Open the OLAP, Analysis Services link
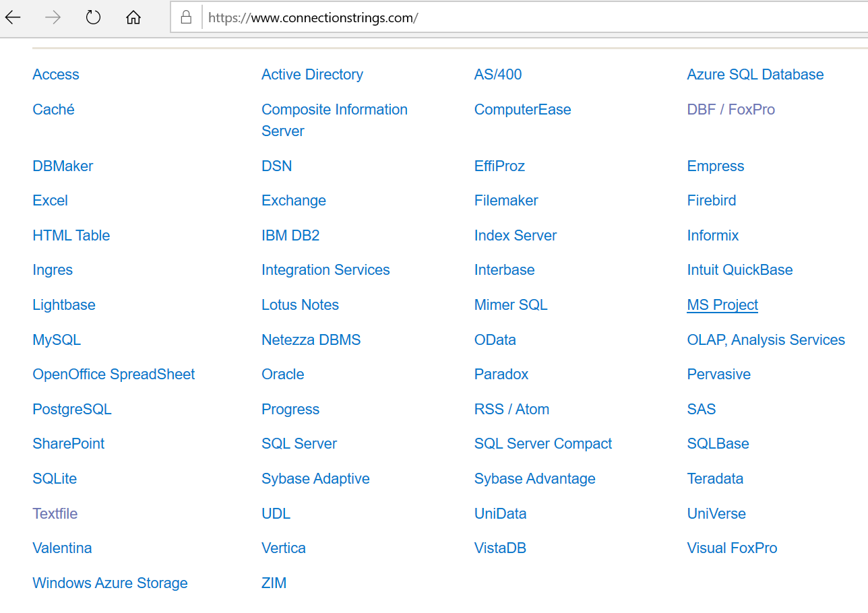 pyautogui.click(x=766, y=340)
